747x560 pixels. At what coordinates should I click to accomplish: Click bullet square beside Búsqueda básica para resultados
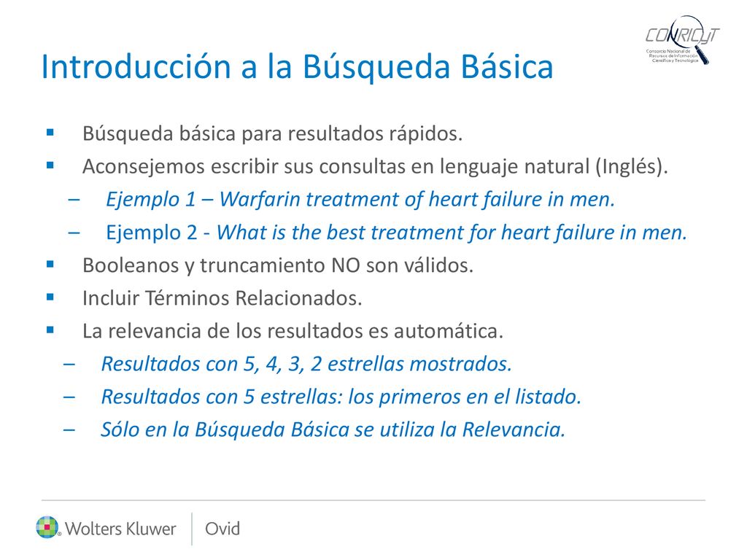pos(50,133)
